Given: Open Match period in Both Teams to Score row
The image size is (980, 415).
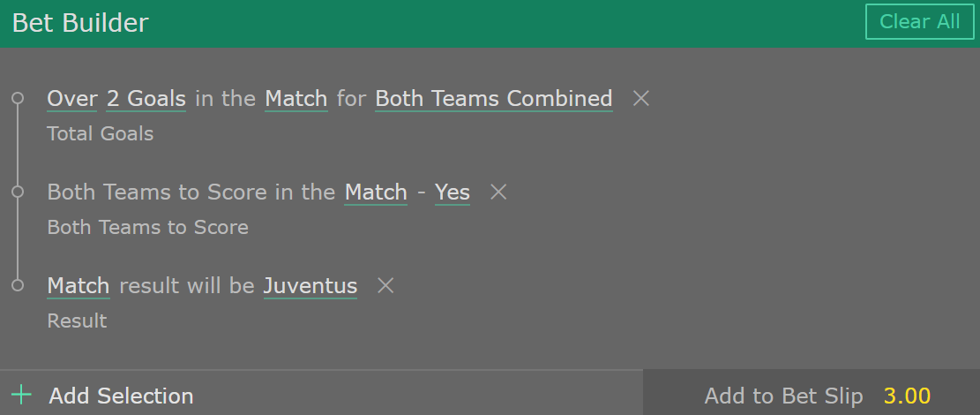Looking at the screenshot, I should coord(376,192).
